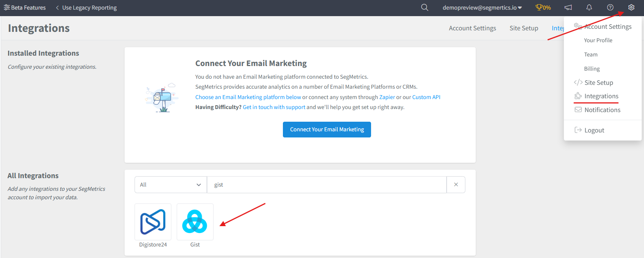
Task: Open the search magnifier icon
Action: click(424, 8)
